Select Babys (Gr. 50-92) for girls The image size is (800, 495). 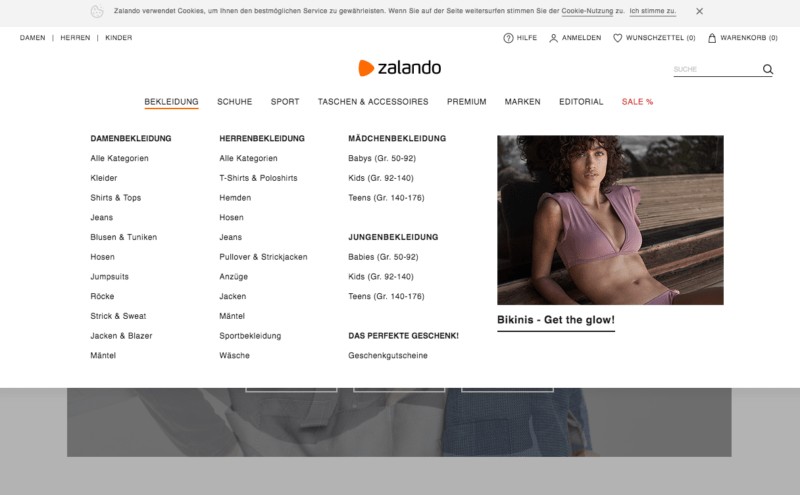[x=382, y=159]
